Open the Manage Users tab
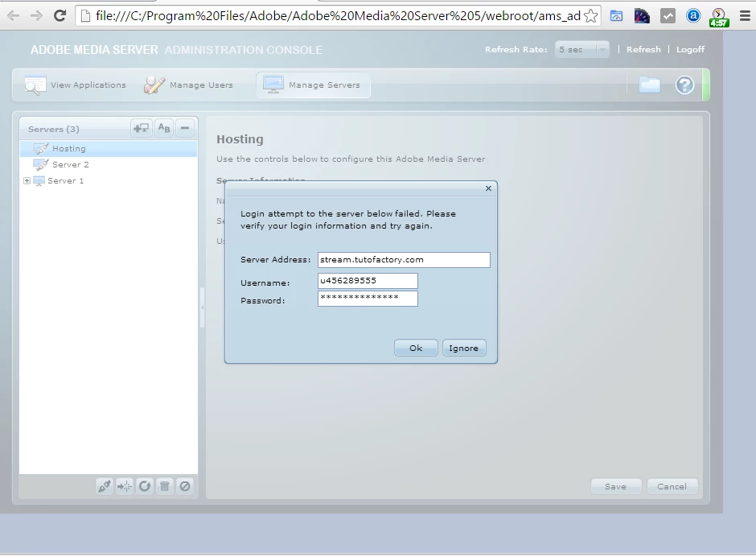 pos(188,85)
